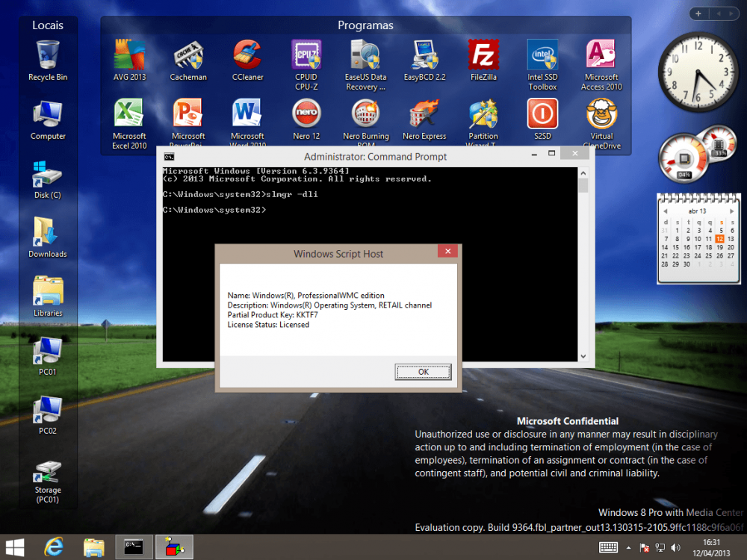This screenshot has height=560, width=747.
Task: Launch Cacheman from Programas
Action: point(188,60)
